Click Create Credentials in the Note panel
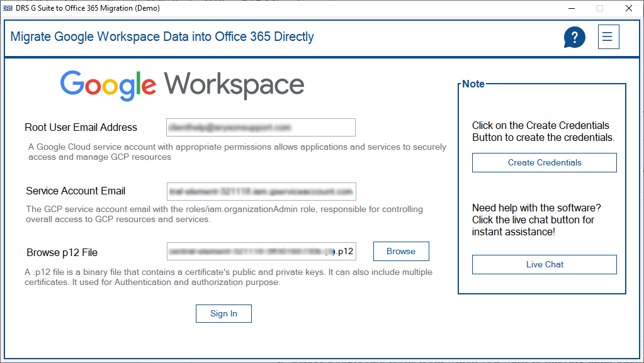The image size is (644, 363). point(544,162)
